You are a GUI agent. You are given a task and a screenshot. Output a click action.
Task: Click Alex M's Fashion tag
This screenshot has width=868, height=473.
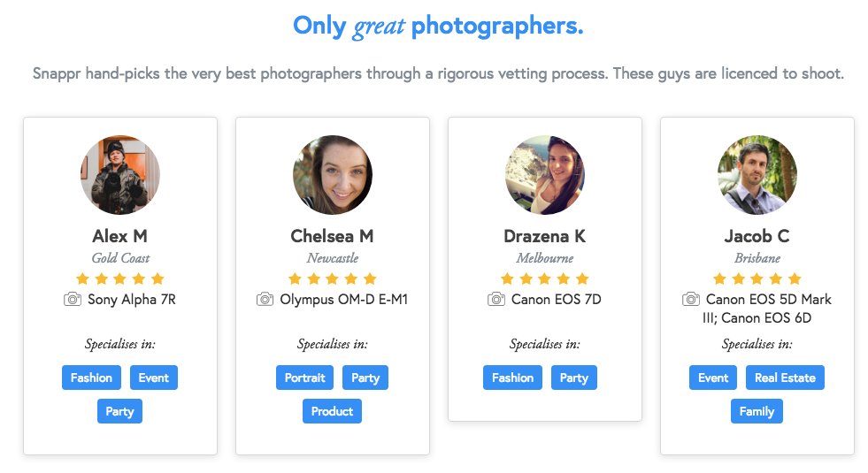click(x=91, y=378)
